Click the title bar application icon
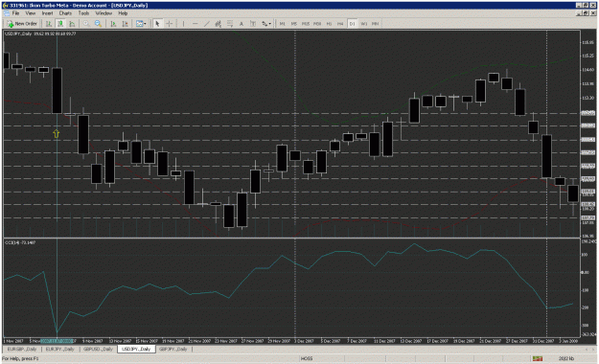The image size is (599, 364). tap(6, 6)
